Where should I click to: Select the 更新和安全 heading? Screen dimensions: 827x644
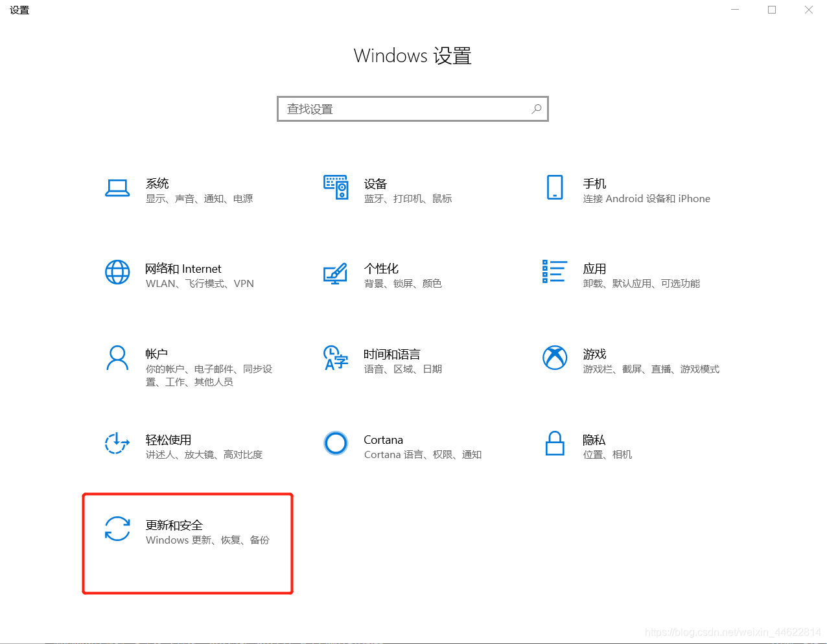(x=174, y=525)
